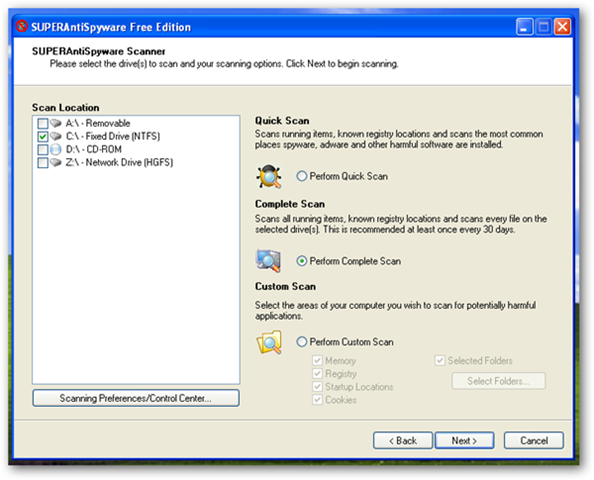Viewport: 594px width, 480px height.
Task: Close the SUPERAntiSpyware window
Action: pyautogui.click(x=563, y=27)
